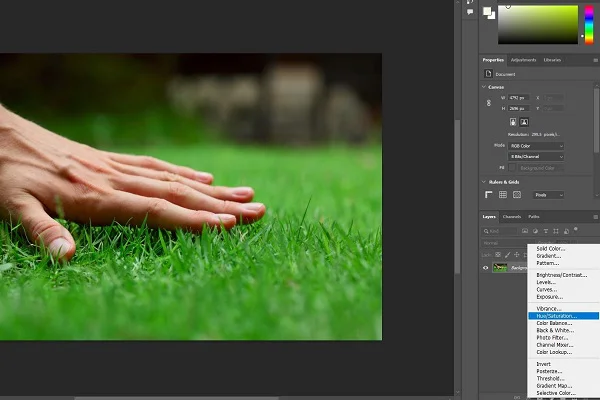The height and width of the screenshot is (400, 600).
Task: Toggle the width-height link chain icon
Action: point(489,103)
